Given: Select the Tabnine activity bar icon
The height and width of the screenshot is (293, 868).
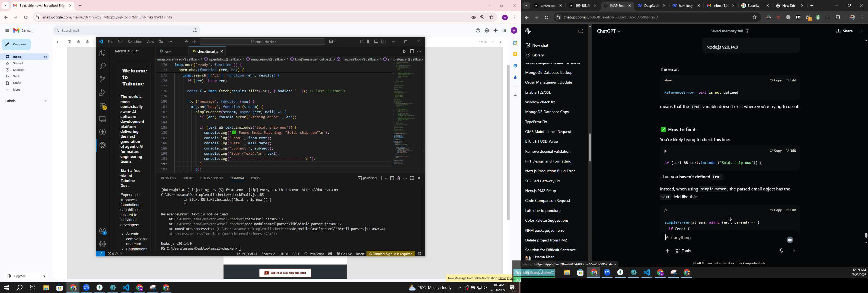Looking at the screenshot, I should 103,145.
